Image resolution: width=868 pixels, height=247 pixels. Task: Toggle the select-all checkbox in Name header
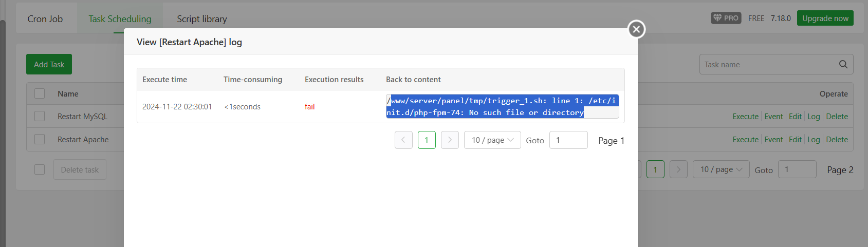tap(40, 93)
